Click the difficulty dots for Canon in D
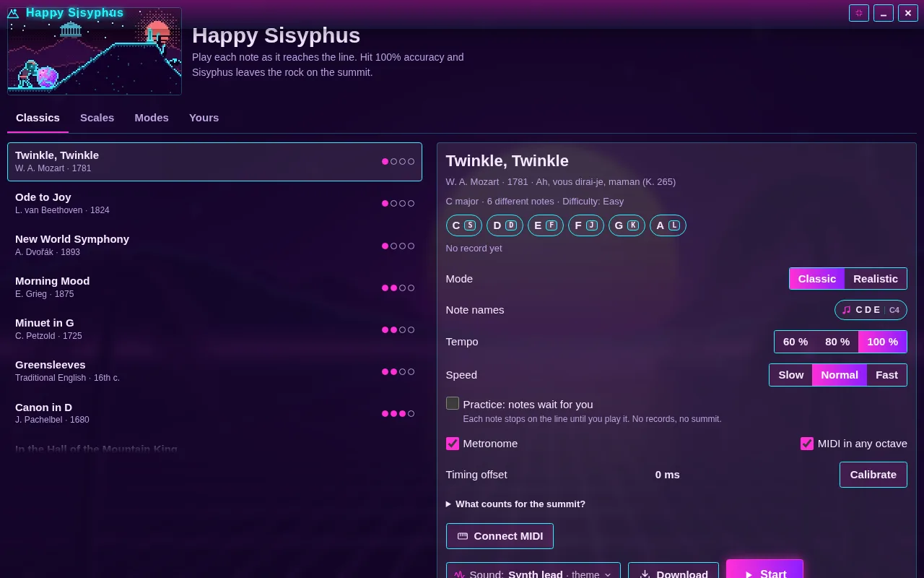The height and width of the screenshot is (578, 924). point(398,414)
